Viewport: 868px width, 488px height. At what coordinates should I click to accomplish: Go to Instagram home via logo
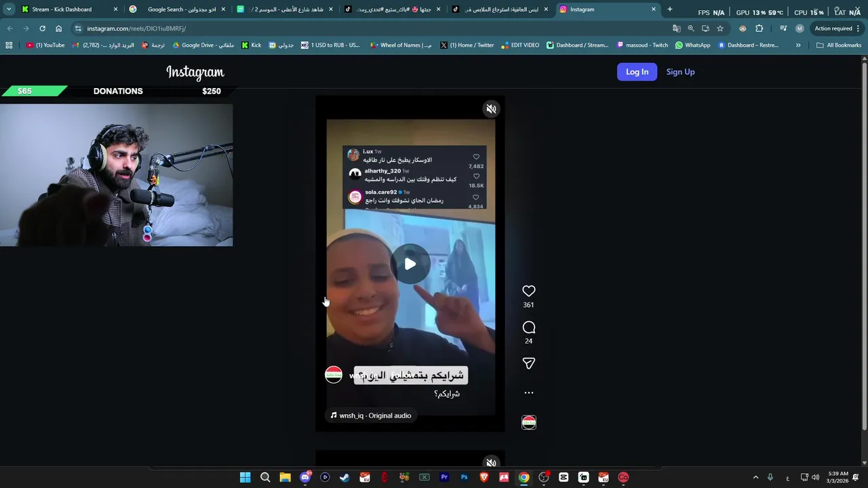(x=195, y=72)
